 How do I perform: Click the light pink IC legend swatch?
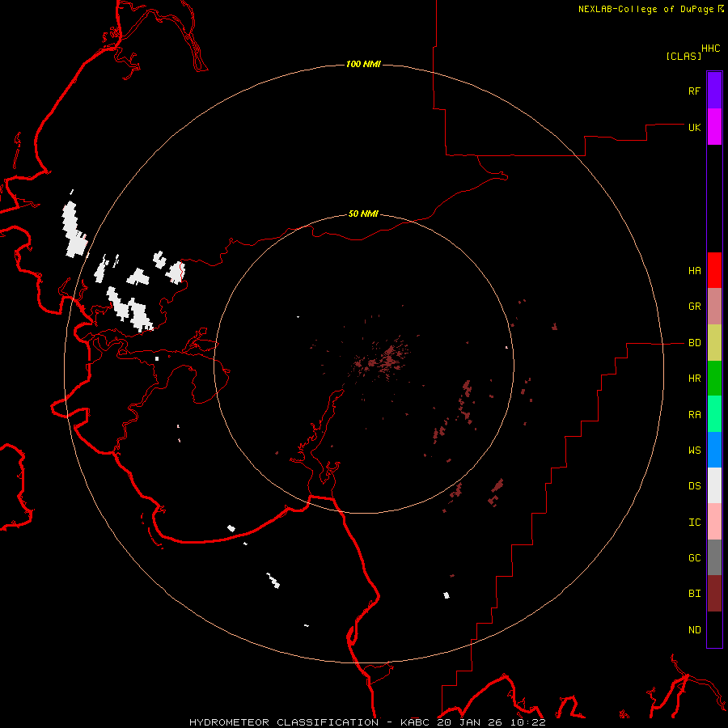pyautogui.click(x=714, y=522)
